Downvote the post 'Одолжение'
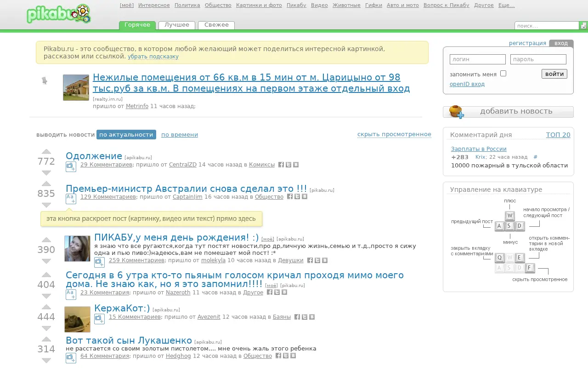Image resolution: width=588 pixels, height=368 pixels. click(46, 172)
